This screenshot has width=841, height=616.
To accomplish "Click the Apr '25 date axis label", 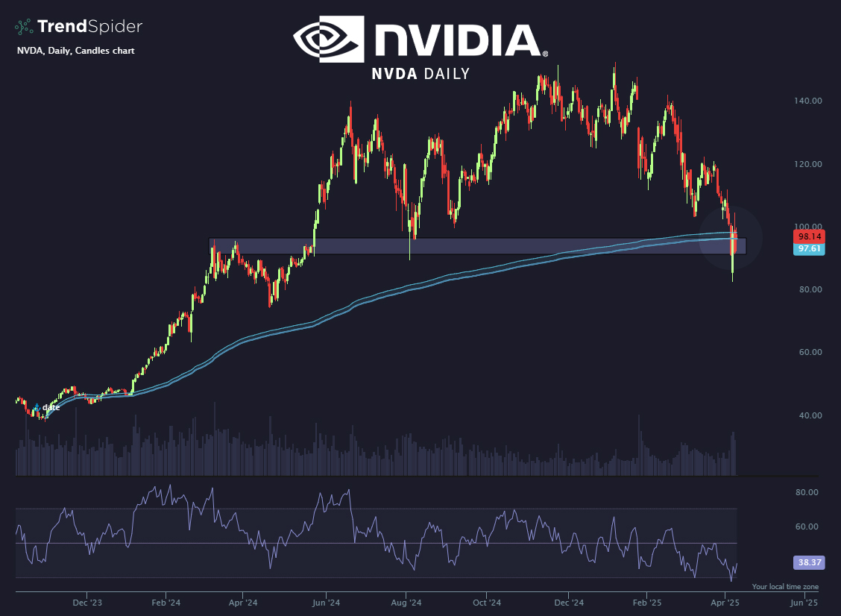I will click(725, 603).
